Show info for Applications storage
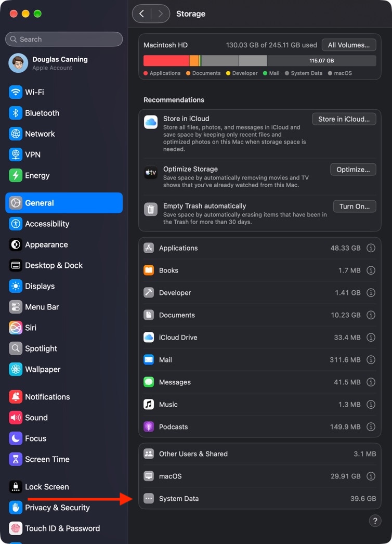392x544 pixels. point(371,248)
